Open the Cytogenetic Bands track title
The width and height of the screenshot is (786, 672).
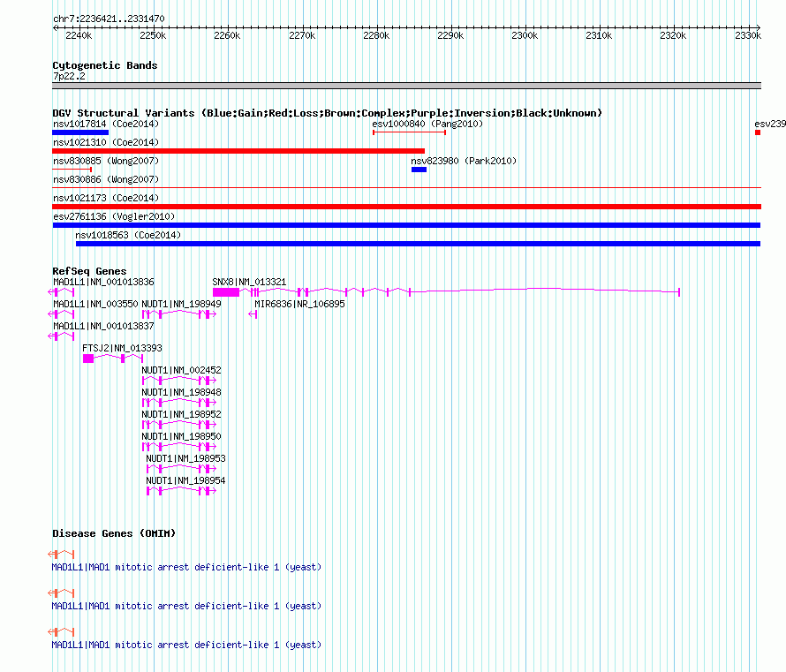pos(105,65)
